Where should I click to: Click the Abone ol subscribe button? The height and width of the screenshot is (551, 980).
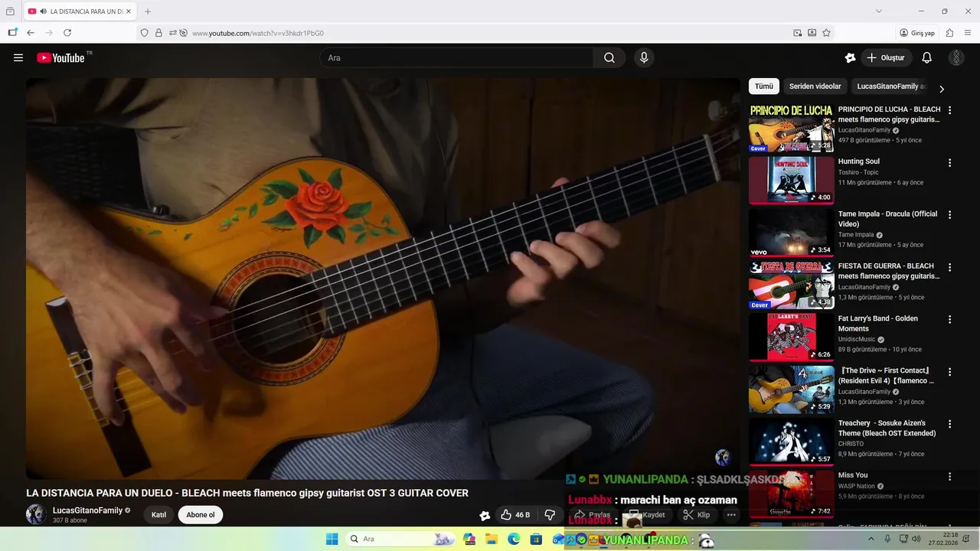click(201, 515)
